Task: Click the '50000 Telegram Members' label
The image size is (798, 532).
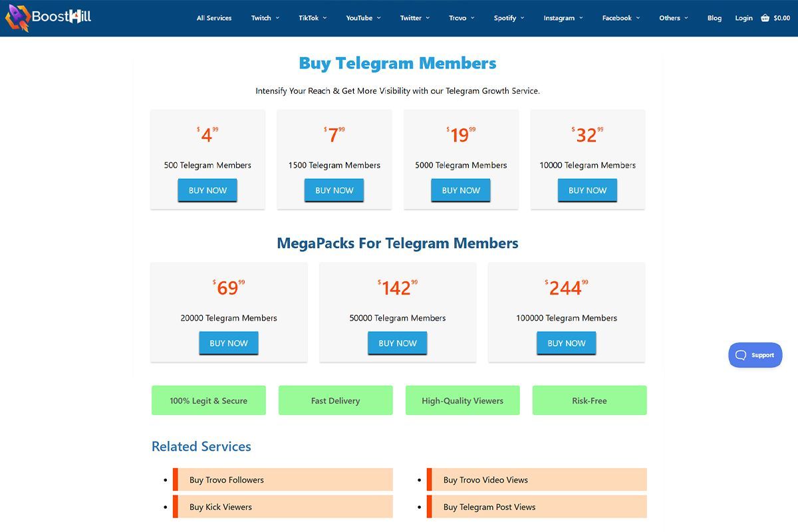Action: (398, 318)
